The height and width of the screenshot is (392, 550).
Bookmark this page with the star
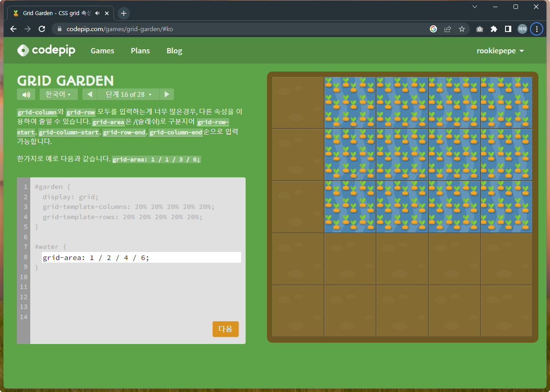pos(462,29)
